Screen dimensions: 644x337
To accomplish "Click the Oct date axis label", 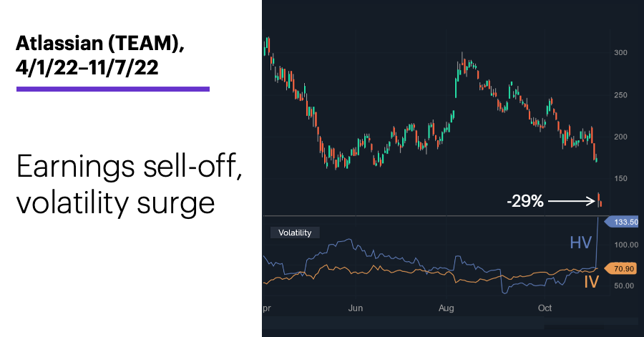I will click(545, 308).
